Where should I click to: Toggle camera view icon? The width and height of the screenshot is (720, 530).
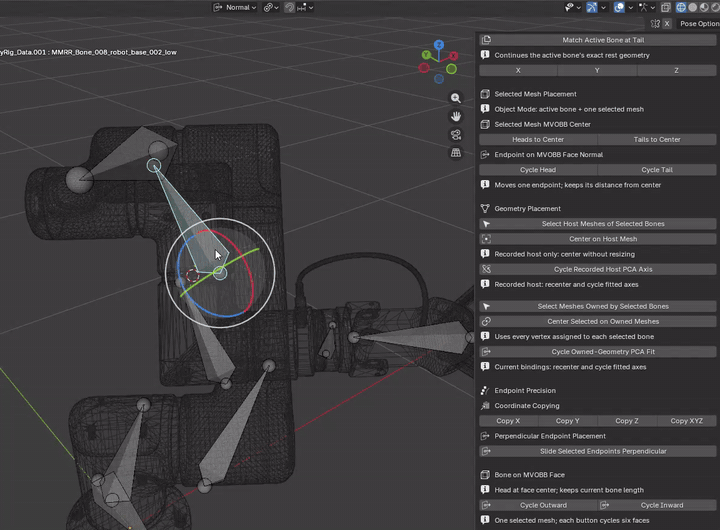[456, 135]
